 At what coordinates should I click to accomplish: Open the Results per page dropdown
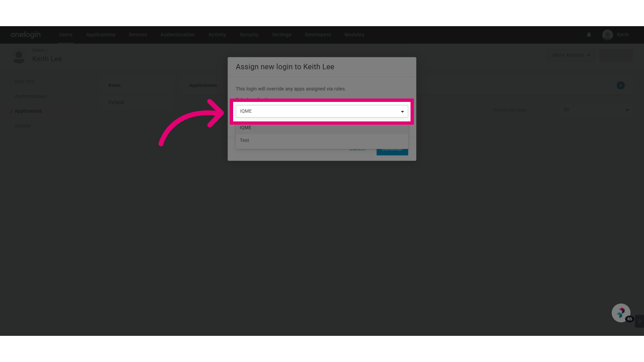596,110
